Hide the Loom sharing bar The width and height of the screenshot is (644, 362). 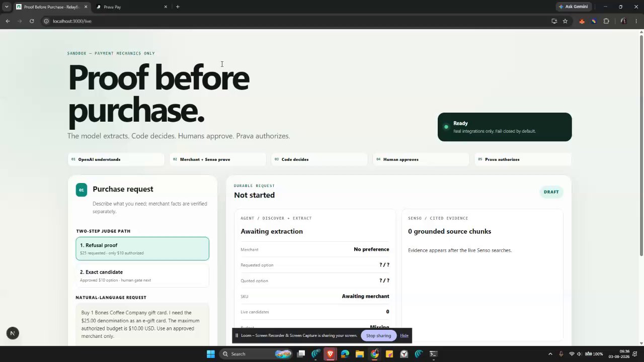(405, 336)
